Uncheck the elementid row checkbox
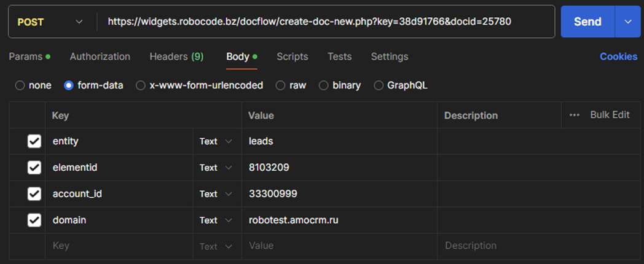Viewport: 644px width, 264px height. 34,168
